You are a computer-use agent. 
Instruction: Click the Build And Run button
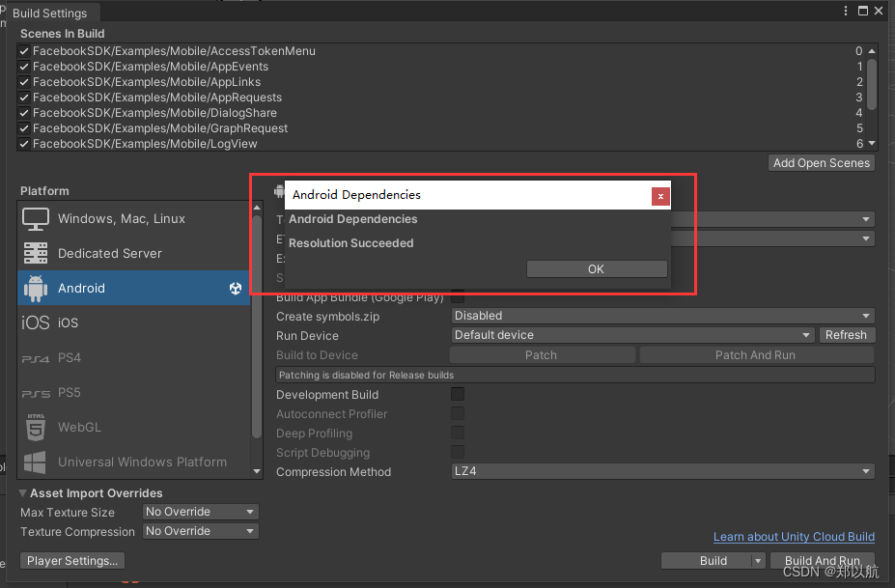822,561
